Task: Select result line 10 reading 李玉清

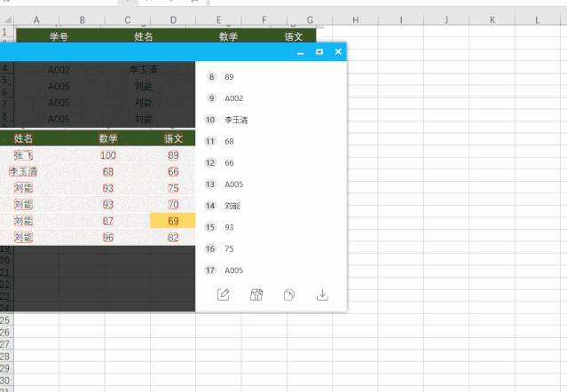Action: click(x=235, y=120)
